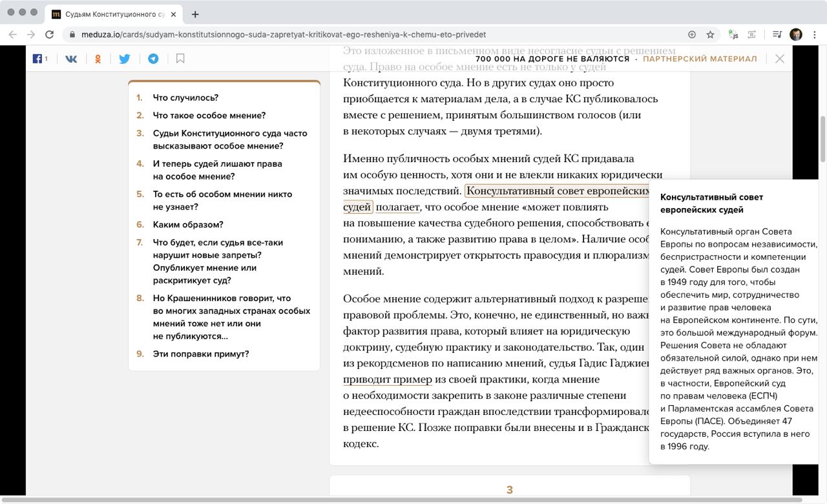This screenshot has height=504, width=827.
Task: Open a new browser tab
Action: click(x=195, y=14)
